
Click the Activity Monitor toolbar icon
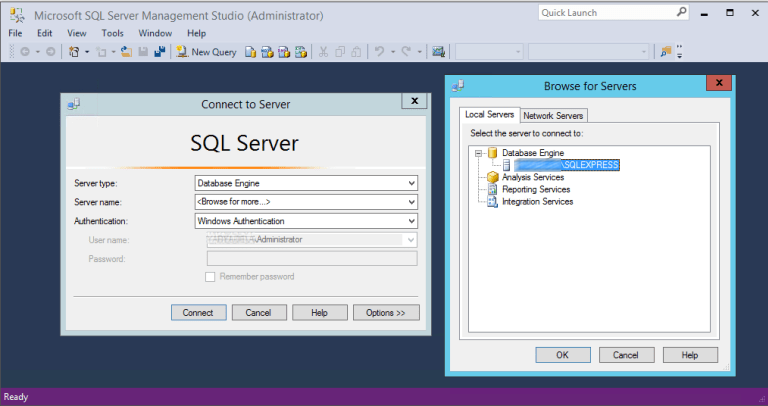[x=438, y=51]
